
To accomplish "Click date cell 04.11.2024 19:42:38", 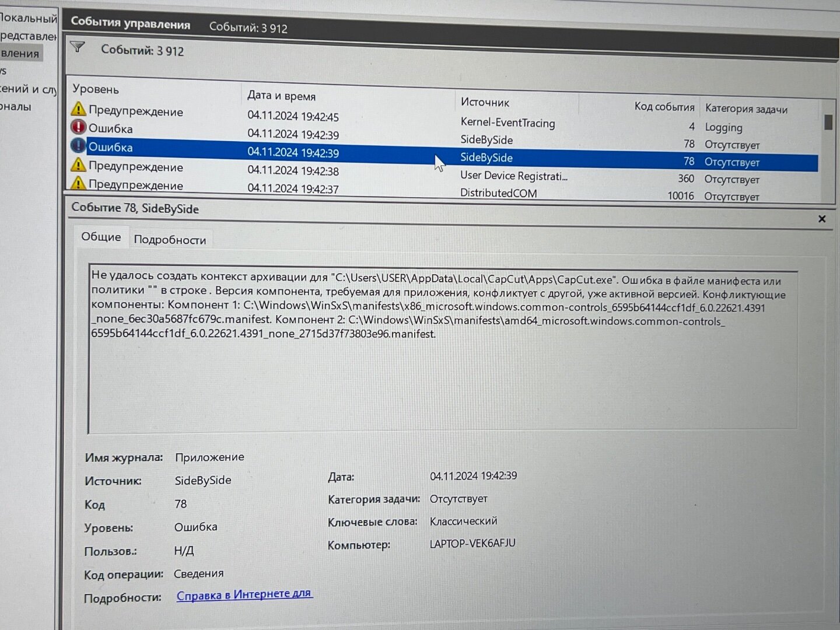I will click(293, 170).
